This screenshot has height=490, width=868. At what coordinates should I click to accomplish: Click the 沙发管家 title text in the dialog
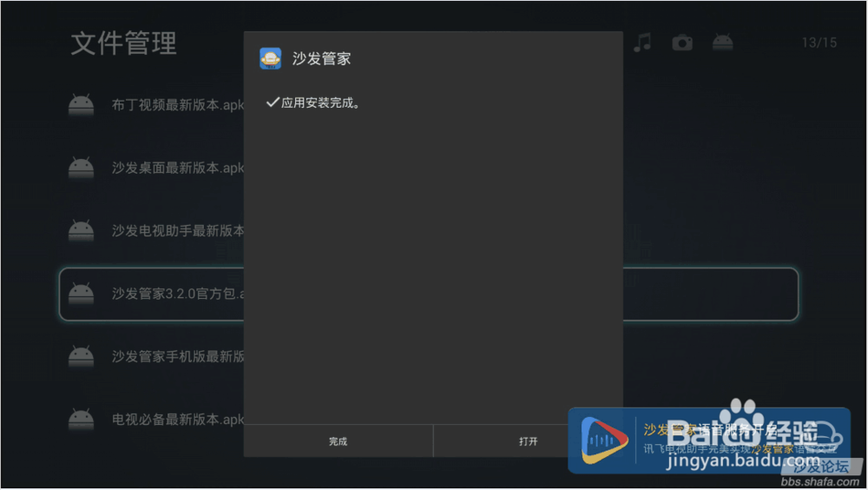click(322, 59)
